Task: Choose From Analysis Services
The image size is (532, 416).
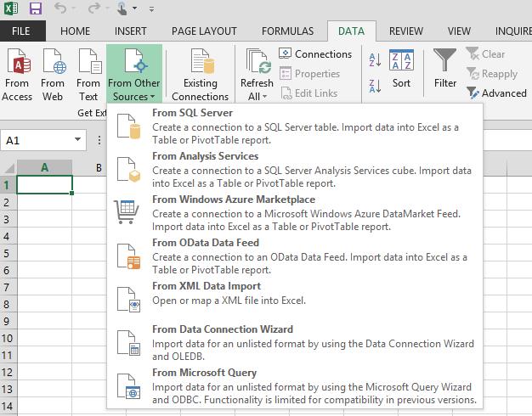Action: pos(295,170)
